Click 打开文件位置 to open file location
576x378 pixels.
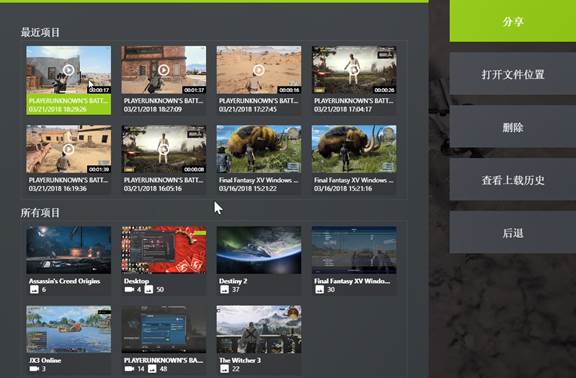point(513,74)
